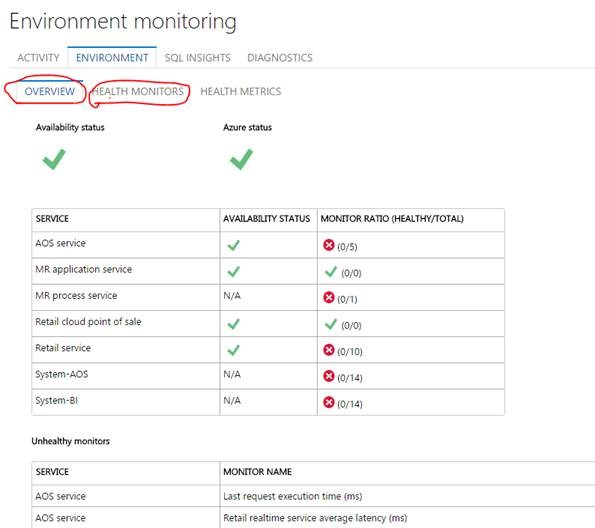
Task: Click Retail service availability checkmark
Action: tap(233, 350)
